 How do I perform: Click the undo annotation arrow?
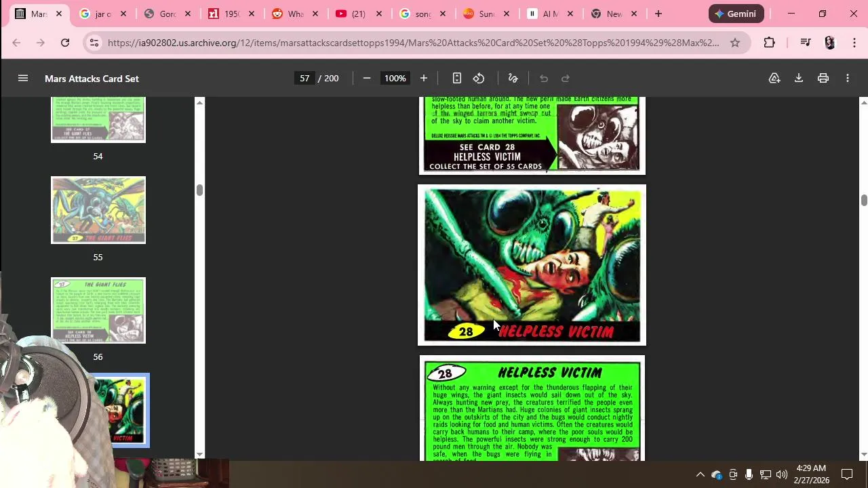pos(544,79)
